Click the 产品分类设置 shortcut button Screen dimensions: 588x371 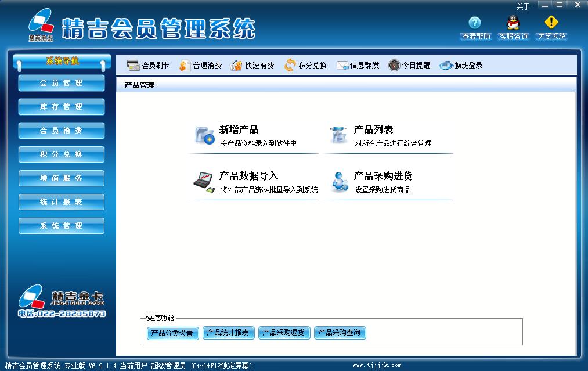pyautogui.click(x=172, y=333)
